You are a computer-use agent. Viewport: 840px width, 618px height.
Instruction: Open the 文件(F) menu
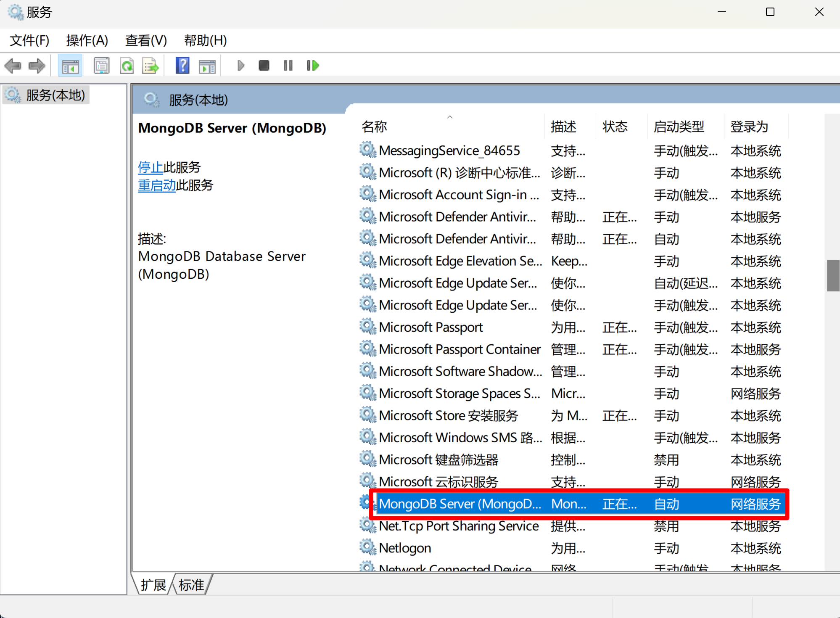(29, 40)
